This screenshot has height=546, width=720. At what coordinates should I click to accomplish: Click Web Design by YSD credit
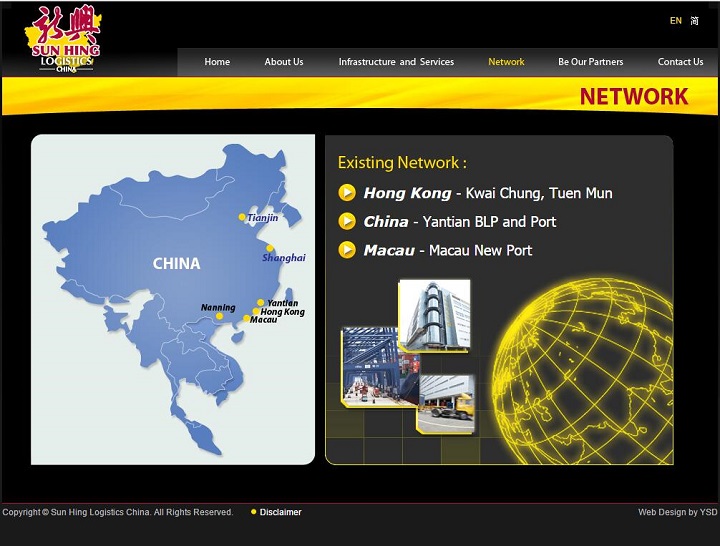click(x=678, y=512)
